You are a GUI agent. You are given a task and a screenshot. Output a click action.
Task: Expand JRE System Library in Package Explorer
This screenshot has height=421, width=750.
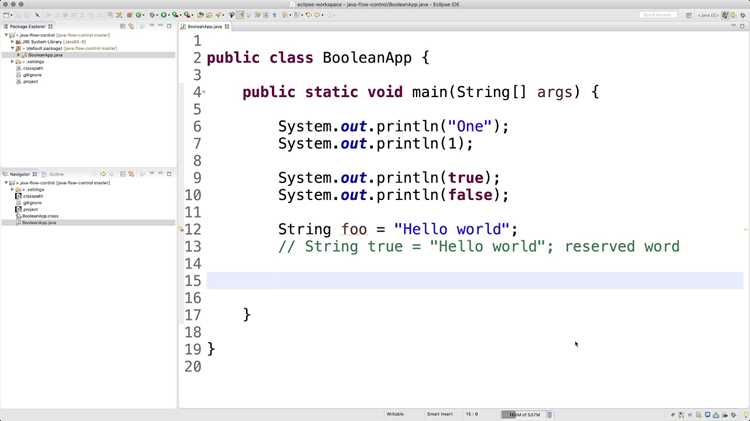pos(12,42)
